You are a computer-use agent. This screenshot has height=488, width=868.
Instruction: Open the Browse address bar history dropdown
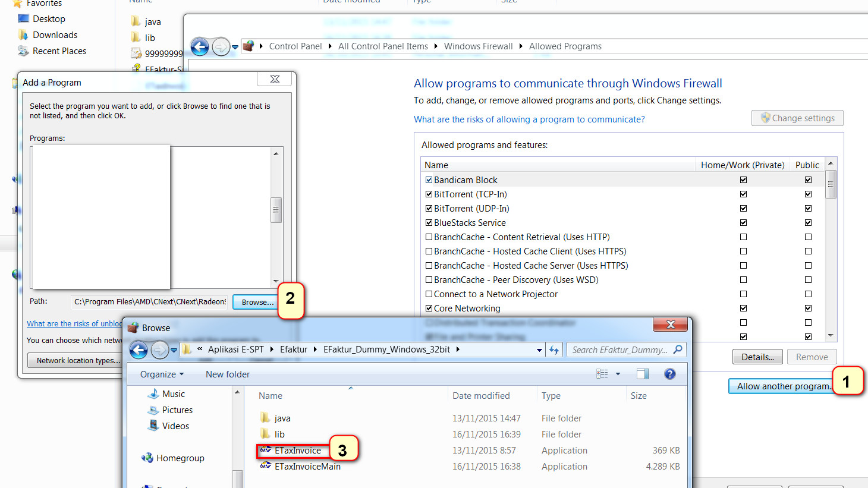(539, 350)
